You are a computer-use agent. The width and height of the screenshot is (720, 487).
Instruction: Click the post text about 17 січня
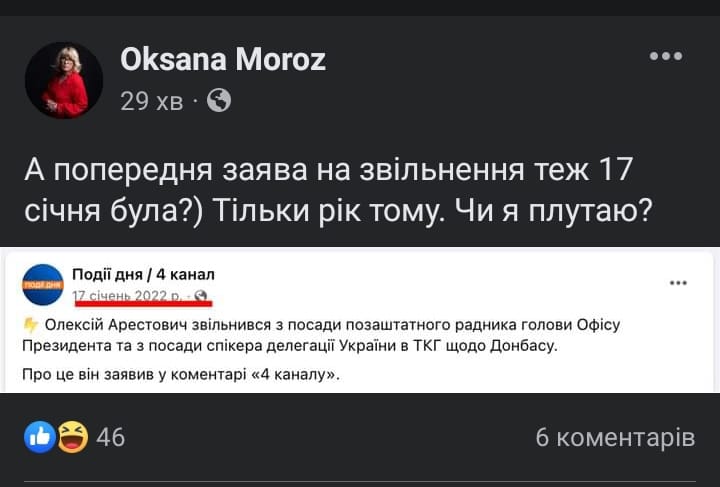(x=329, y=168)
